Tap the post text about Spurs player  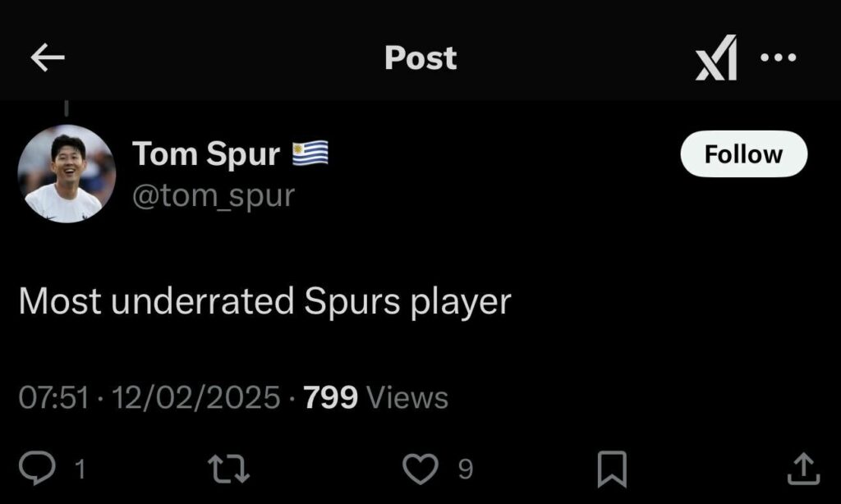pyautogui.click(x=265, y=300)
